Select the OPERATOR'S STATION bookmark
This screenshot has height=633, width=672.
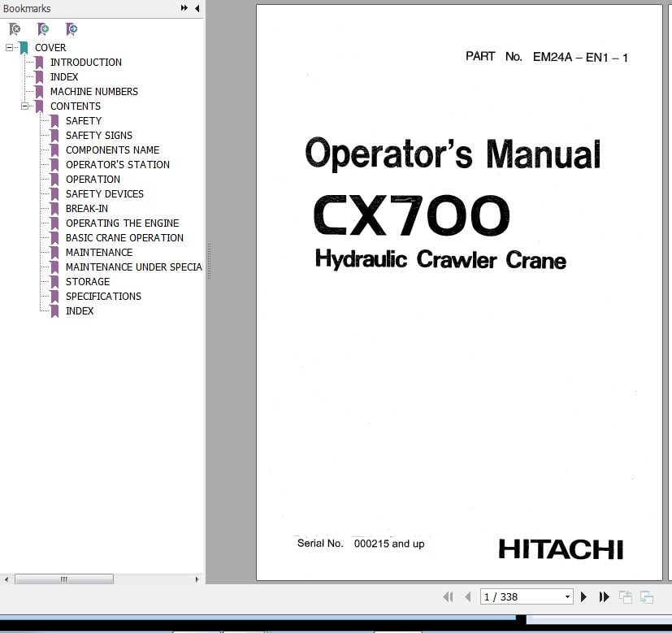[x=117, y=165]
